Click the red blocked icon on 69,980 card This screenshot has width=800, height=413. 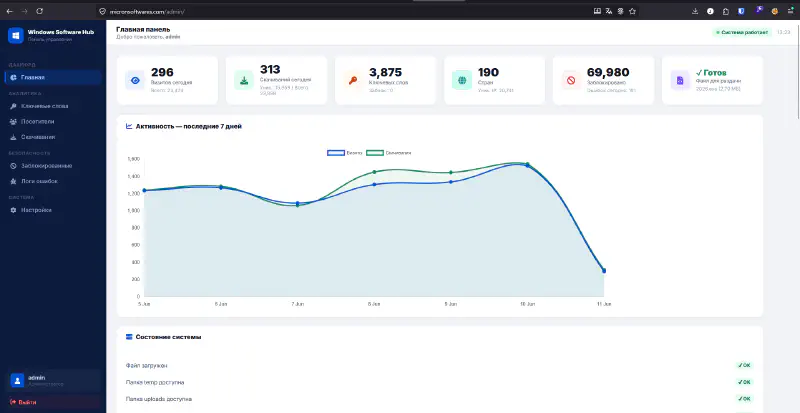click(571, 80)
